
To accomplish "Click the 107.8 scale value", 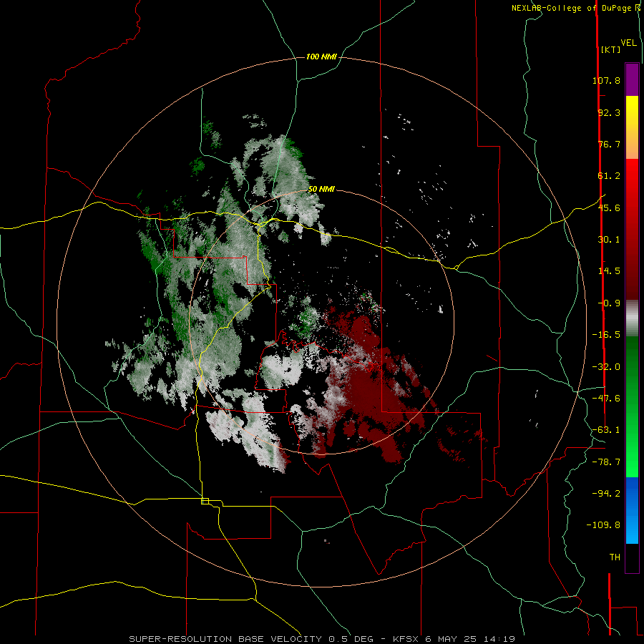I will 606,80.
